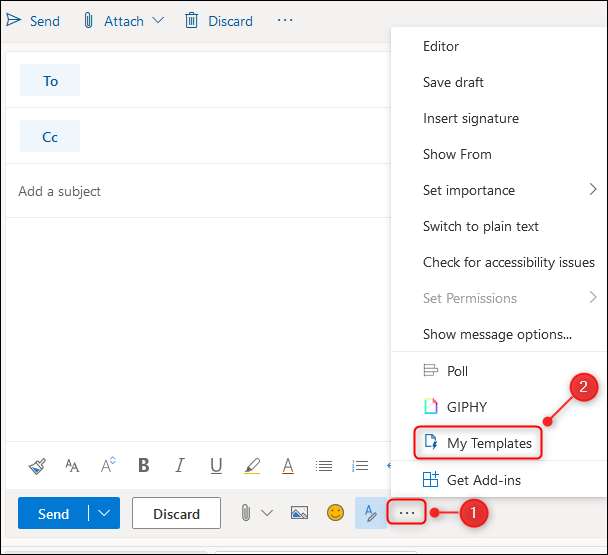This screenshot has height=555, width=608.
Task: Toggle the formatting options pen icon
Action: coord(370,513)
